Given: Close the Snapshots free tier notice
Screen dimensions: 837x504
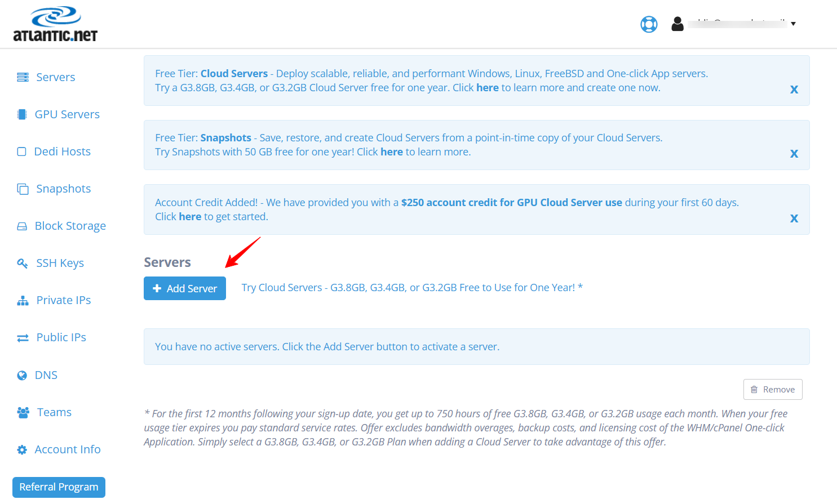Looking at the screenshot, I should [x=794, y=154].
